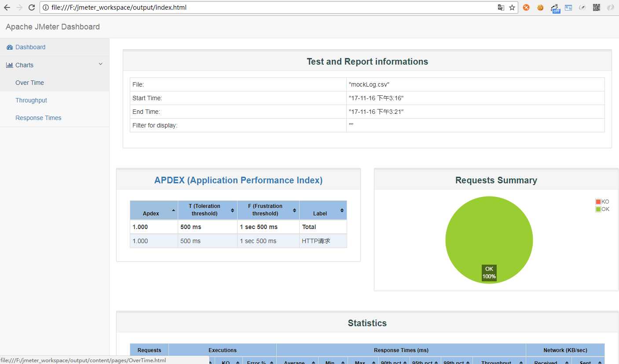619x364 pixels.
Task: Open the translate page icon
Action: [501, 7]
